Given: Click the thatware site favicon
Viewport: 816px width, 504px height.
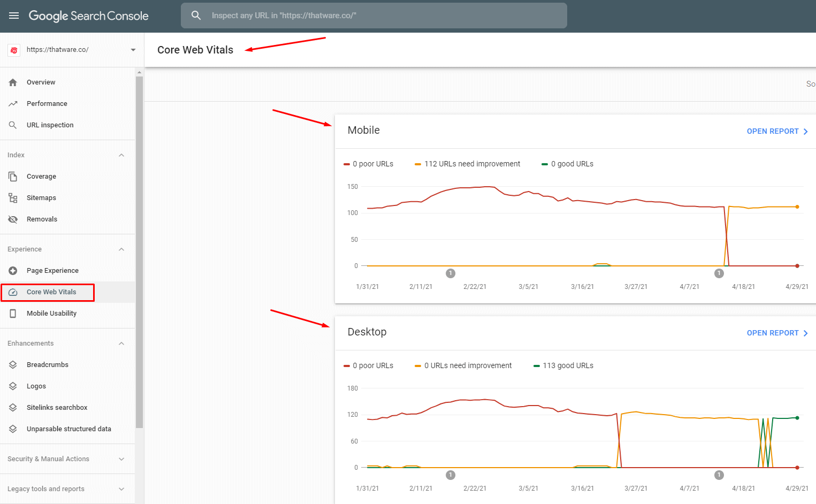Looking at the screenshot, I should click(14, 50).
